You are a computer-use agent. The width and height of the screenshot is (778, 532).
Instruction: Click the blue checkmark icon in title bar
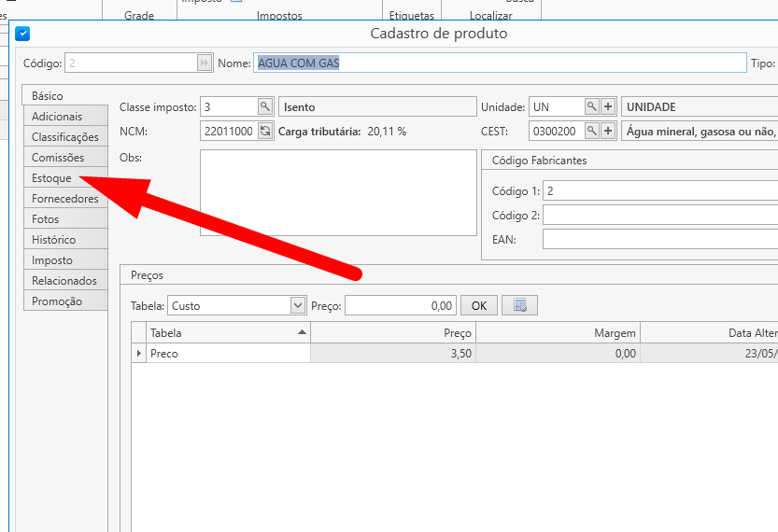(x=23, y=34)
